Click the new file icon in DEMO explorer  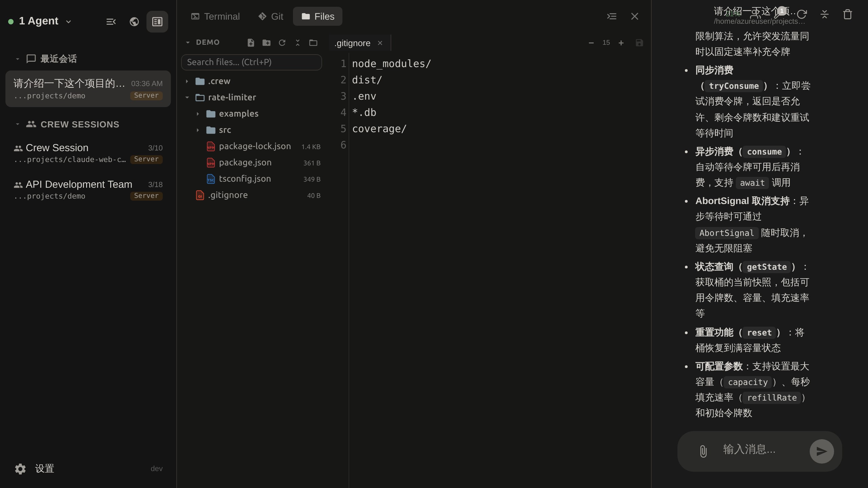tap(251, 43)
